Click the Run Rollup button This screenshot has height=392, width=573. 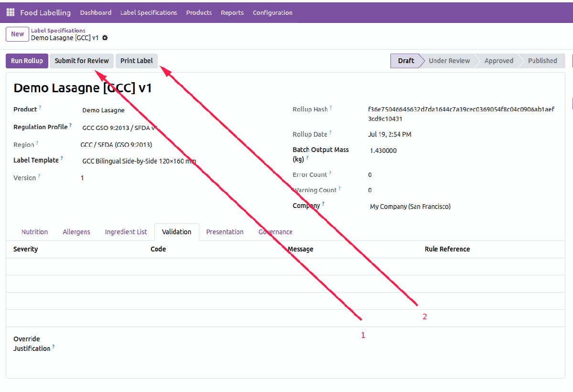coord(27,61)
